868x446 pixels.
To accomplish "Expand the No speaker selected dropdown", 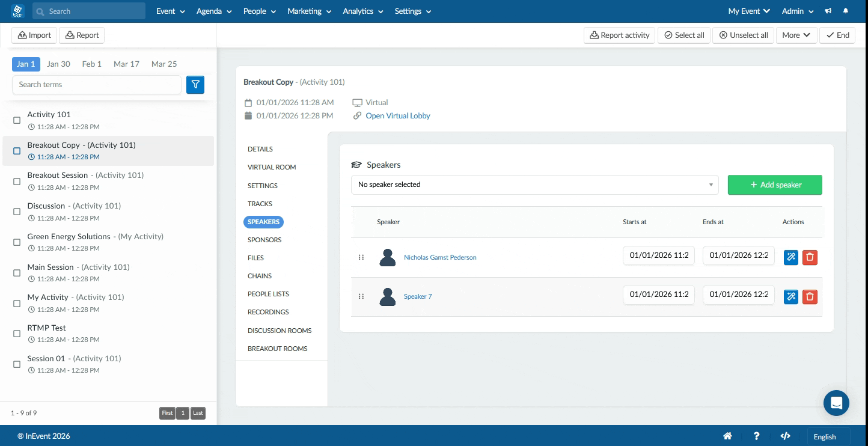I will tap(534, 185).
